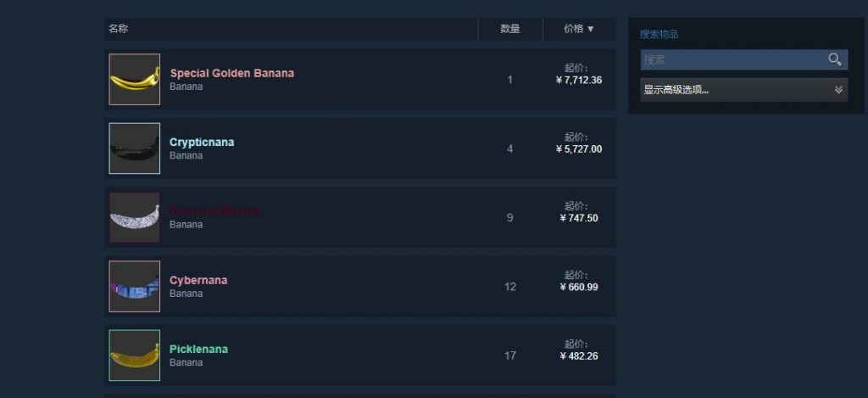Click the Diamond Banana item image
Screen dimensions: 868x398
(x=135, y=217)
